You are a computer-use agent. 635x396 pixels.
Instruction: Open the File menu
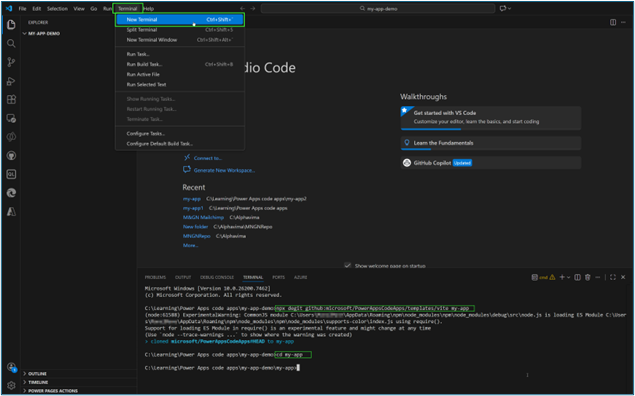coord(22,9)
